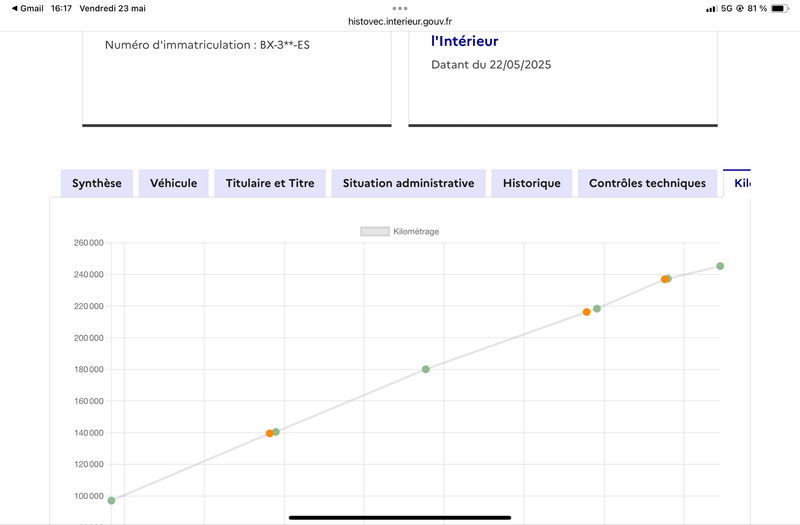The width and height of the screenshot is (800, 525).
Task: Return to Gmail via back link
Action: pos(28,8)
